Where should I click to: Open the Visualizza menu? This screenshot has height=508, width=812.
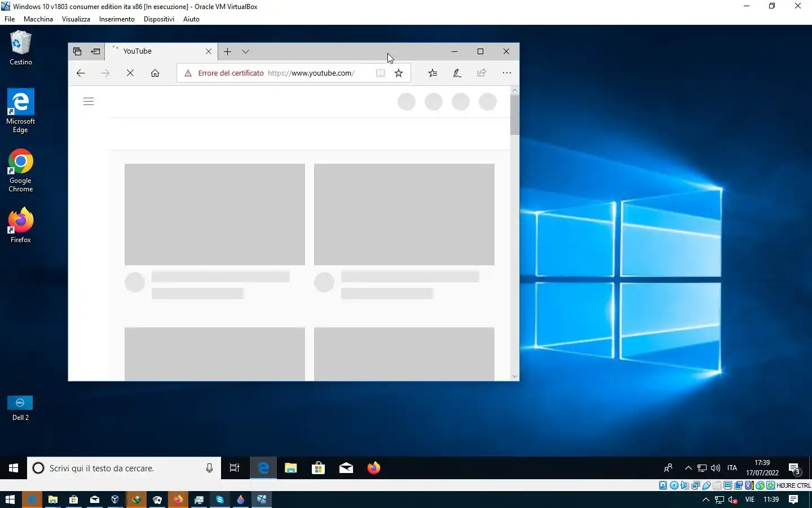tap(76, 19)
